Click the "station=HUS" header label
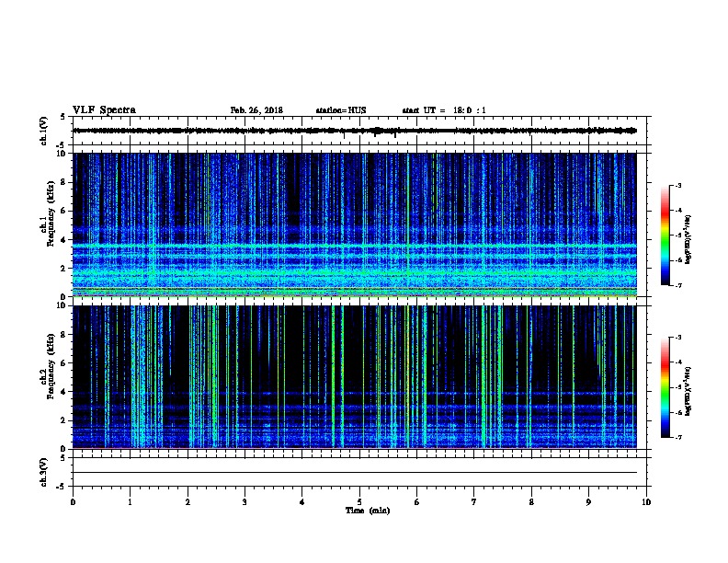Viewport: 728px width, 563px height. click(341, 110)
